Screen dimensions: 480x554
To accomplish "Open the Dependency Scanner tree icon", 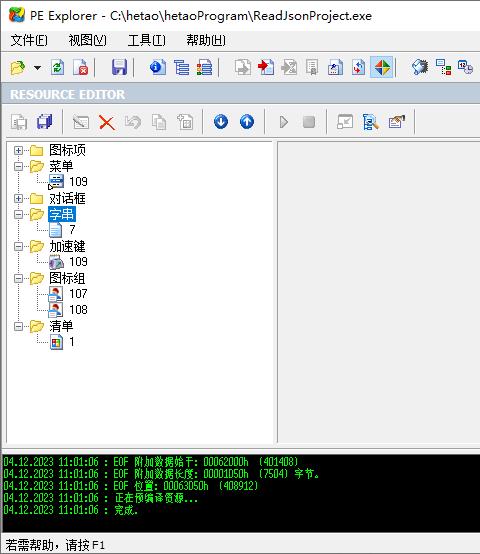I will [x=443, y=67].
